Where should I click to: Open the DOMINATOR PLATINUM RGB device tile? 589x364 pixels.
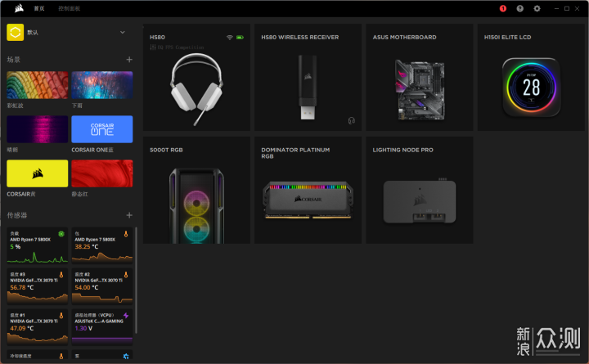click(x=308, y=190)
